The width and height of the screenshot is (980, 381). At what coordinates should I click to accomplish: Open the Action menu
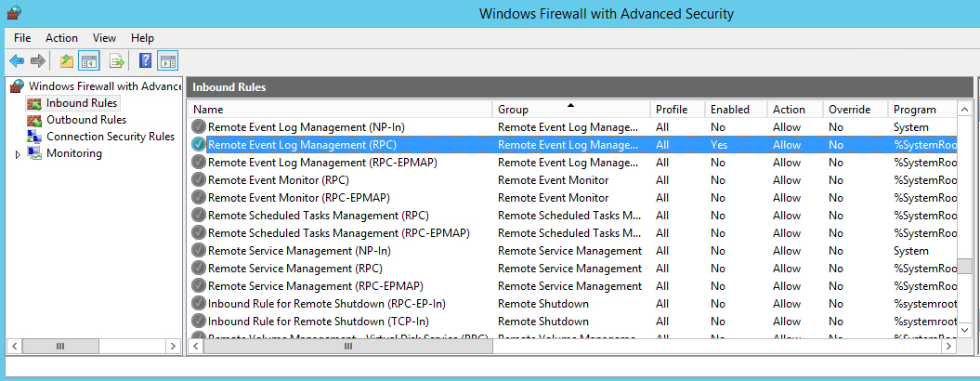pyautogui.click(x=62, y=38)
